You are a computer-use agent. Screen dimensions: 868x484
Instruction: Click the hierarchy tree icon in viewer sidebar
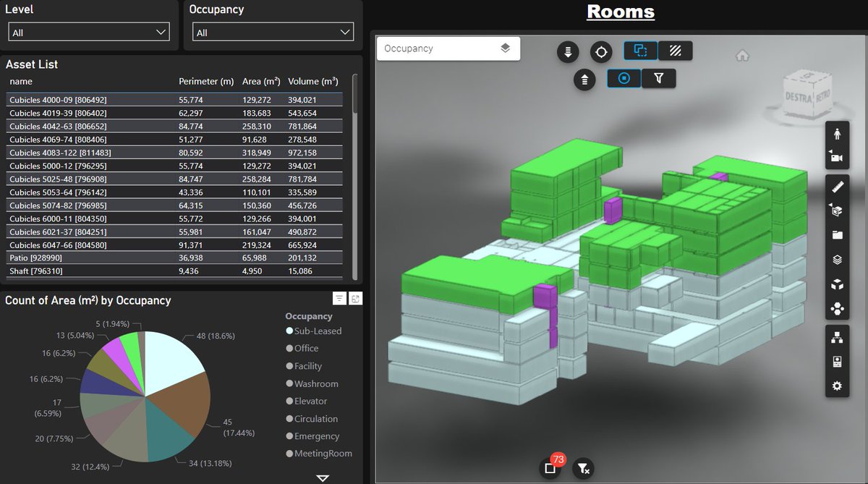tap(837, 336)
